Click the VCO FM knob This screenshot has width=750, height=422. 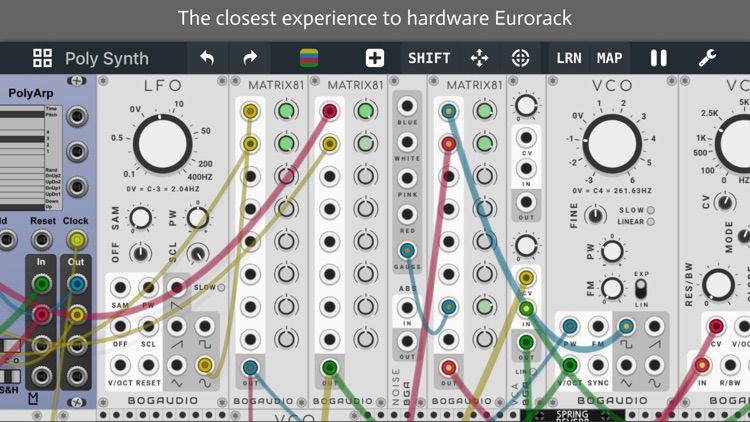pos(612,288)
